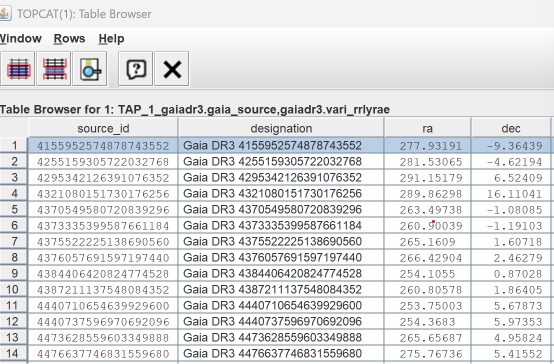
Task: Open the Window menu
Action: pos(20,38)
